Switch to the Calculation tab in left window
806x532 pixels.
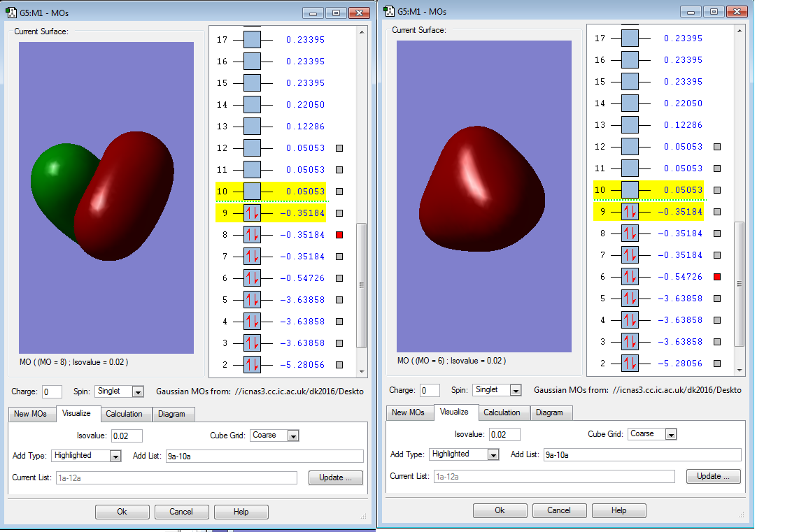coord(124,414)
